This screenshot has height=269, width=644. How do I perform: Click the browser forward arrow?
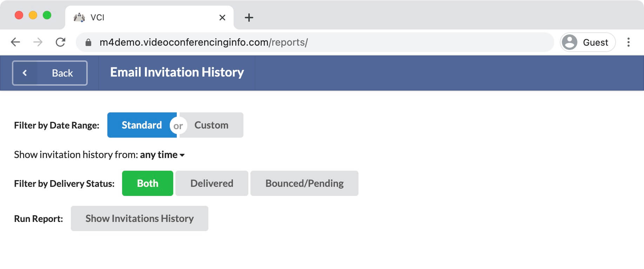[38, 42]
